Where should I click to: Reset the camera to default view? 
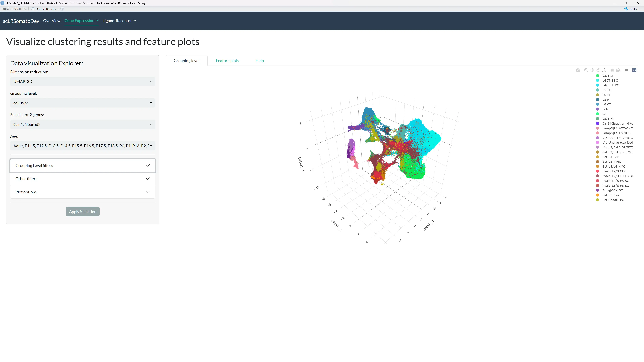(x=612, y=70)
